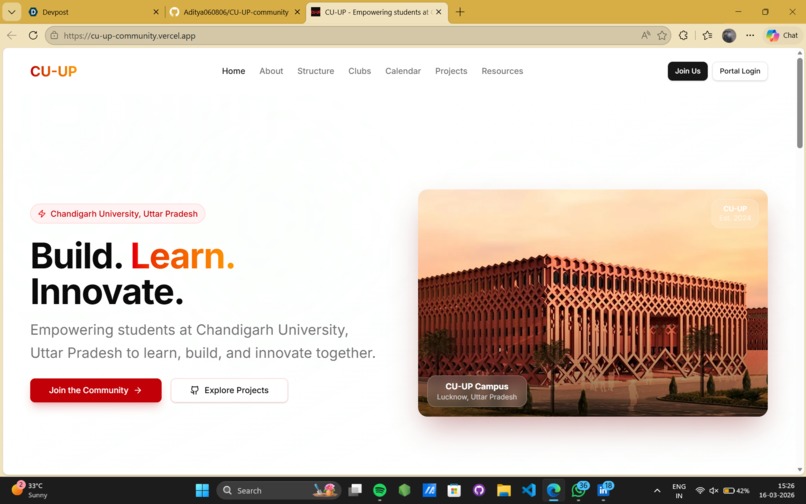
Task: Close the Devpost tab
Action: tap(156, 12)
